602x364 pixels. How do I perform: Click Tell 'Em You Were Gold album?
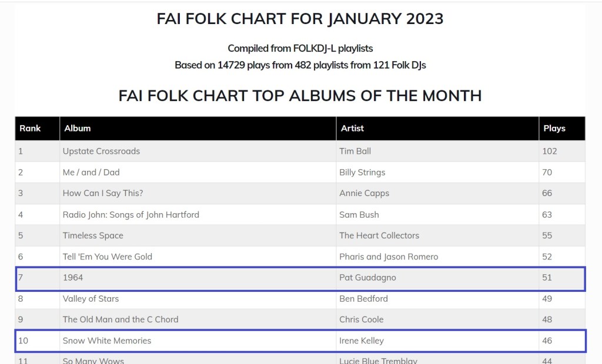point(108,257)
